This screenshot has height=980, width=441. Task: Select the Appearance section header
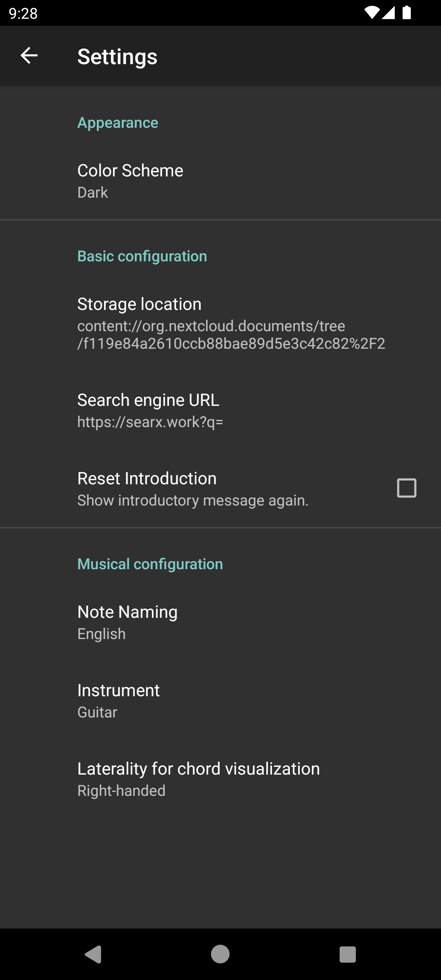118,123
